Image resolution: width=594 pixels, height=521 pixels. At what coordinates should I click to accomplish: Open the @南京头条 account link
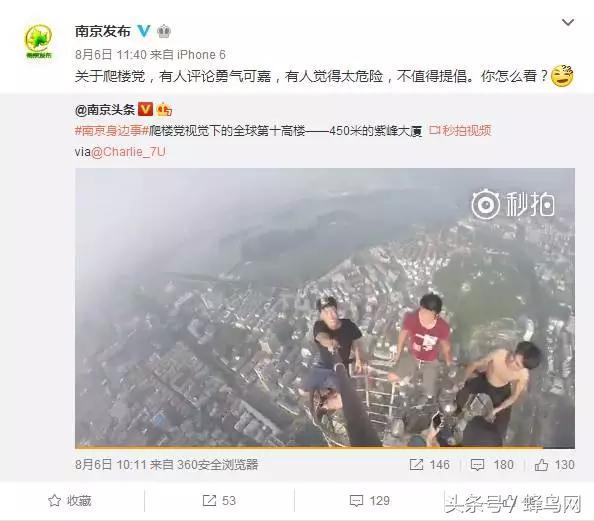click(105, 110)
